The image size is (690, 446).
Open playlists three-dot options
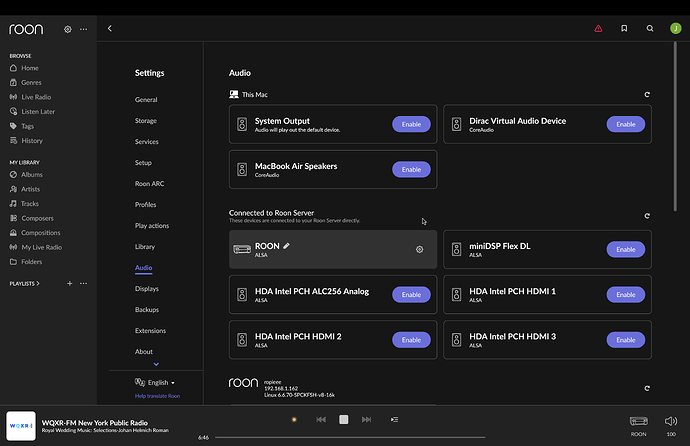click(84, 283)
